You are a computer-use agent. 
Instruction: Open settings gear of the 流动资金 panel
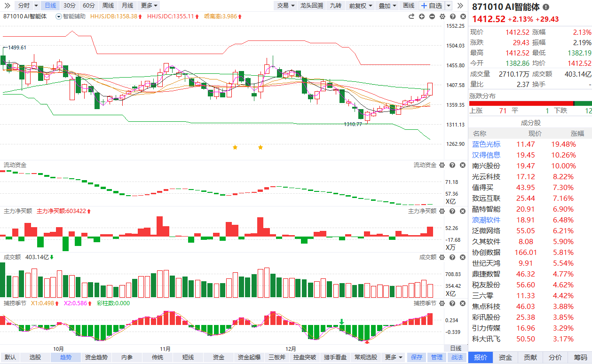click(442, 165)
